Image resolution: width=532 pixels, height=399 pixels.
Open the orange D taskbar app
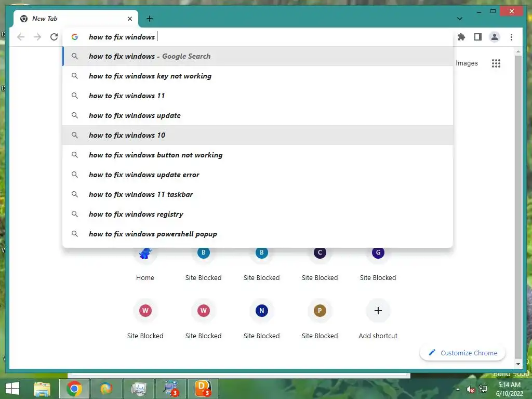click(203, 389)
